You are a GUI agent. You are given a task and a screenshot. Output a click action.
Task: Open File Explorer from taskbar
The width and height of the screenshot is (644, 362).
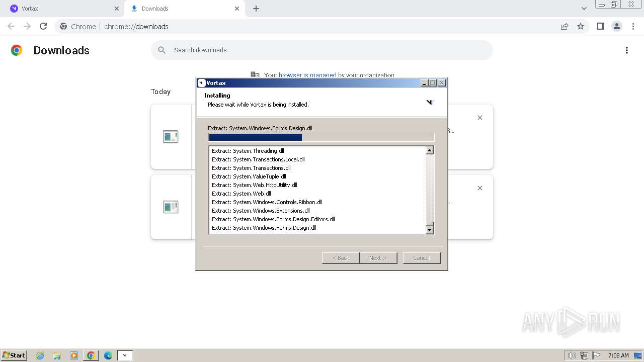[57, 355]
